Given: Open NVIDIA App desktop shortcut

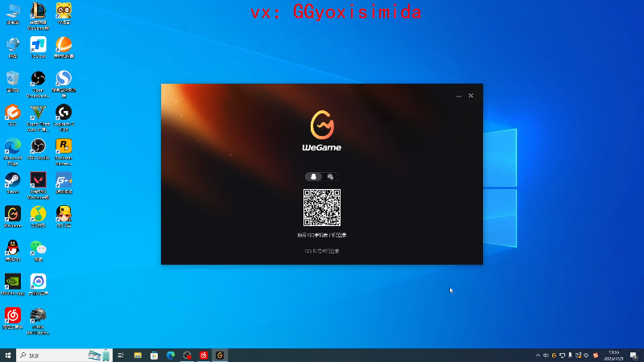Looking at the screenshot, I should point(13,285).
